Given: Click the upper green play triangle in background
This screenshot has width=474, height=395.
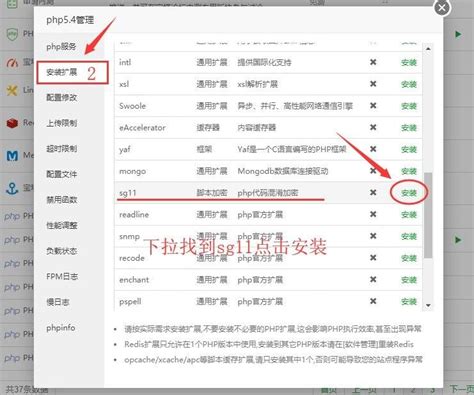Looking at the screenshot, I should [x=458, y=34].
